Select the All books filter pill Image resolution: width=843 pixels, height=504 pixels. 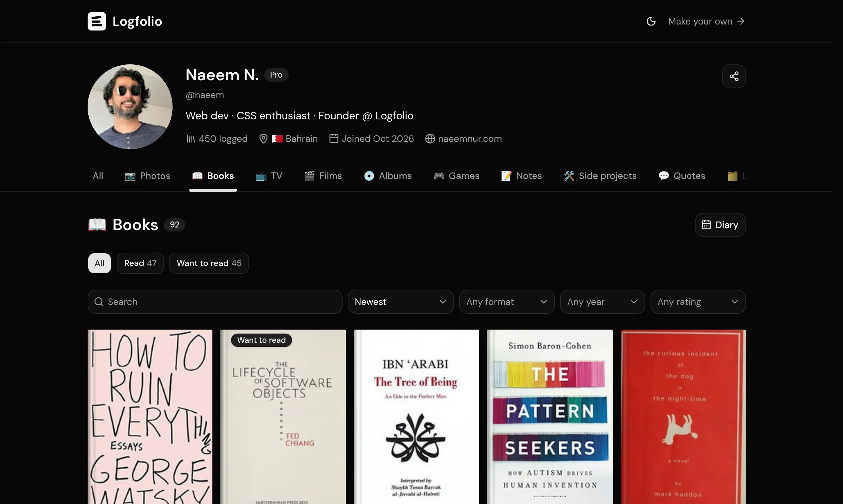click(100, 263)
